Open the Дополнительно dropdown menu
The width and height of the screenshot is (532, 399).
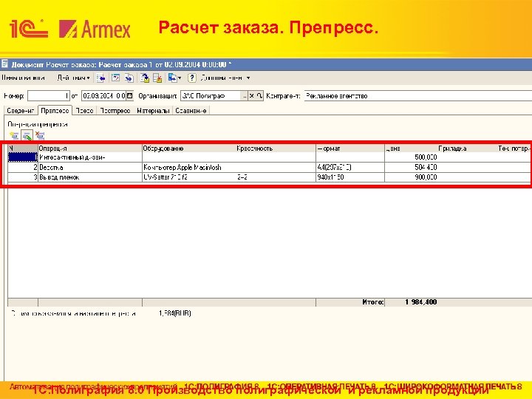click(225, 78)
